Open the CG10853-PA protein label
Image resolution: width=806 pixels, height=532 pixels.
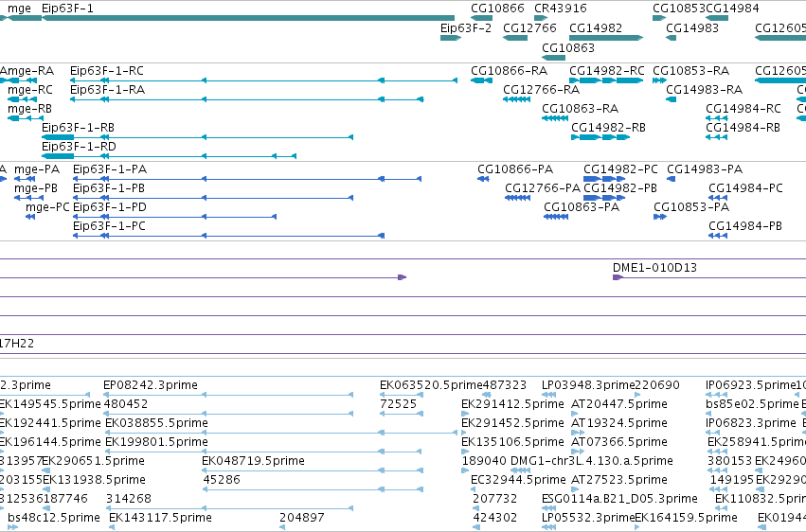[x=691, y=207]
